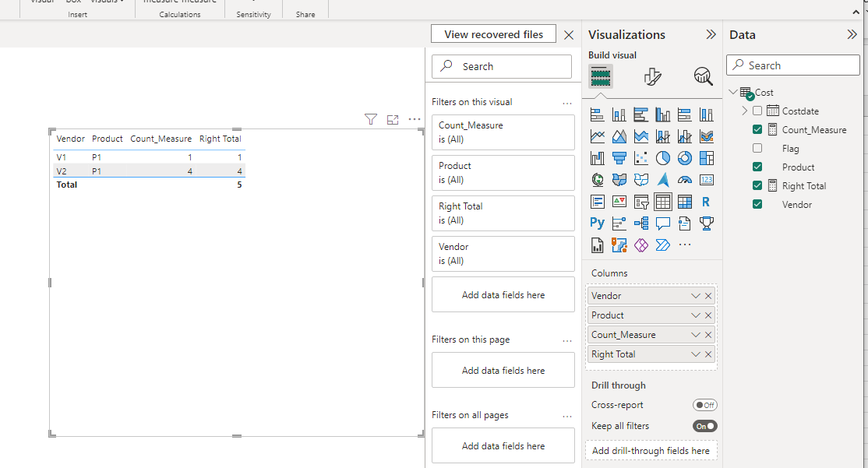868x468 pixels.
Task: Select the Slicer visual
Action: (641, 202)
